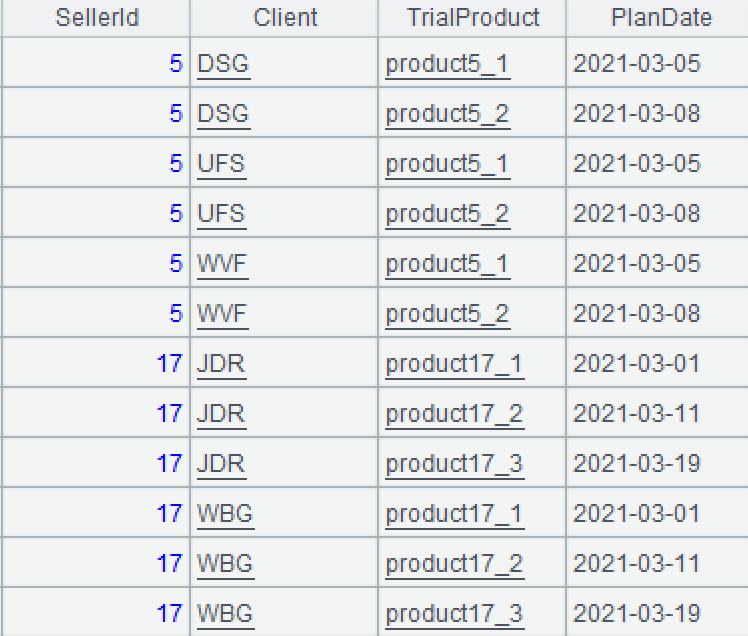Click the SellerId column header
Viewport: 748px width, 636px height.
tap(97, 18)
